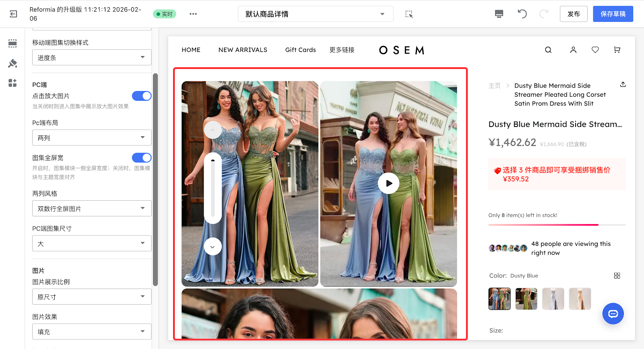Open the Gift Cards menu link

[x=300, y=50]
